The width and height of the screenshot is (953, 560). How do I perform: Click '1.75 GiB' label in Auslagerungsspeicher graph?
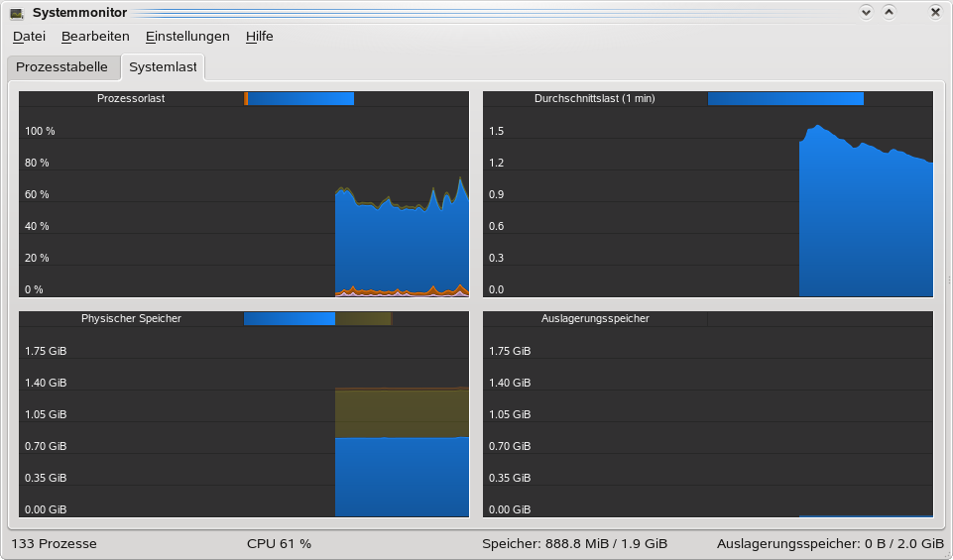510,351
